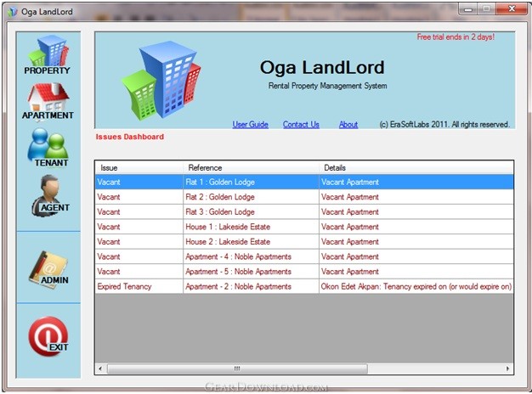
Task: Click 'Vacant' issue cell for Flat 1 row
Action: [139, 182]
